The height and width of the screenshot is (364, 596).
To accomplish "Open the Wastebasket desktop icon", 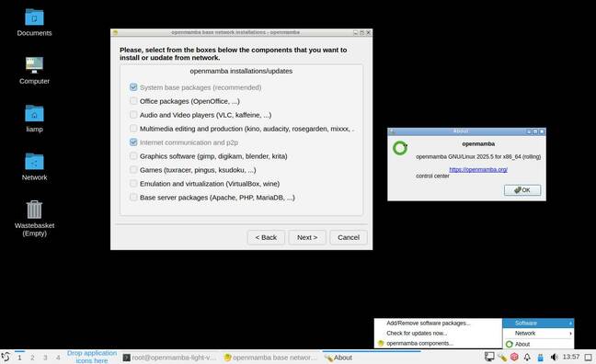I will click(34, 210).
